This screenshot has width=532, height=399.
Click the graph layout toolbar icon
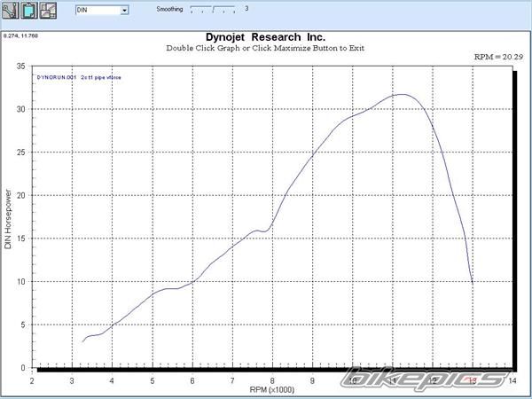48,12
